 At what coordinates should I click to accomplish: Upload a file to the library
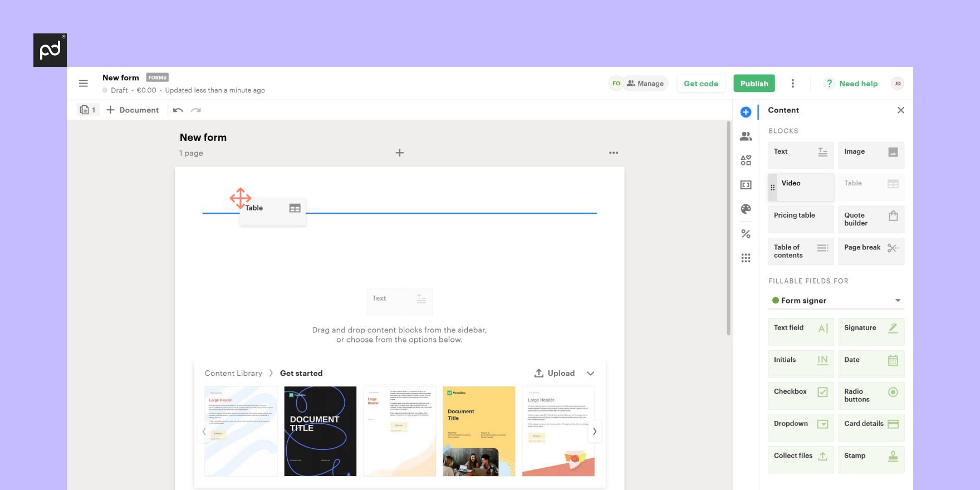(x=555, y=373)
